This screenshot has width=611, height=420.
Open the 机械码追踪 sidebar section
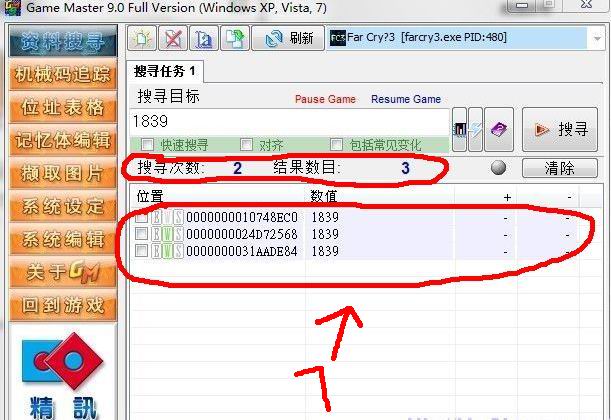pyautogui.click(x=63, y=74)
